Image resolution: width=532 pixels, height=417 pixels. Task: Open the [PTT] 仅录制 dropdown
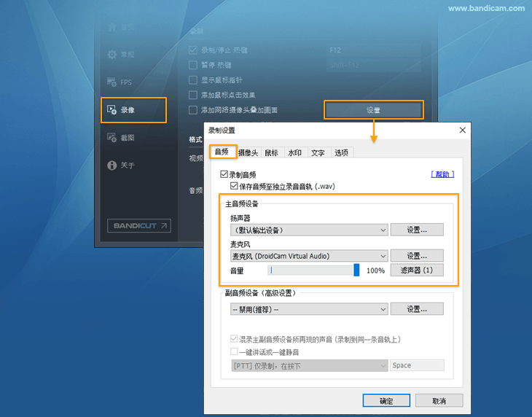(x=310, y=366)
